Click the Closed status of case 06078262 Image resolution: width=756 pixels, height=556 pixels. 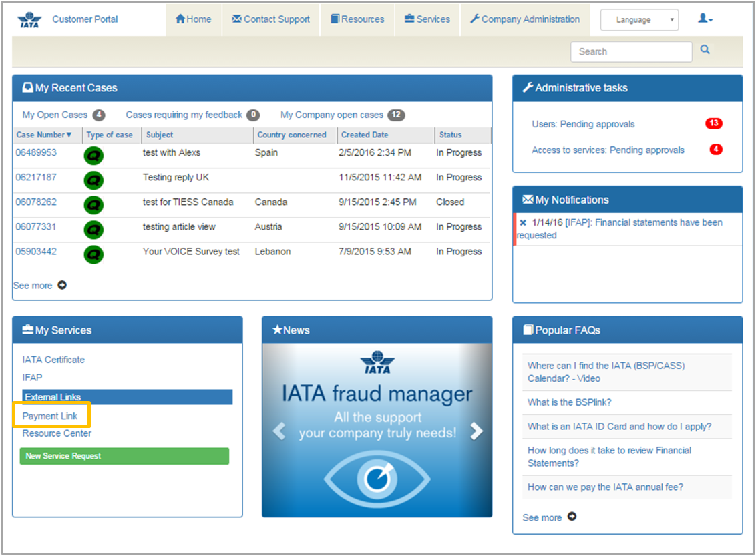pos(450,202)
